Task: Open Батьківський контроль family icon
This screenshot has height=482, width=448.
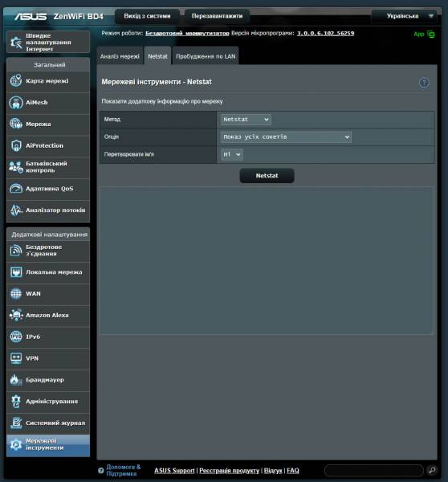Action: pyautogui.click(x=16, y=167)
